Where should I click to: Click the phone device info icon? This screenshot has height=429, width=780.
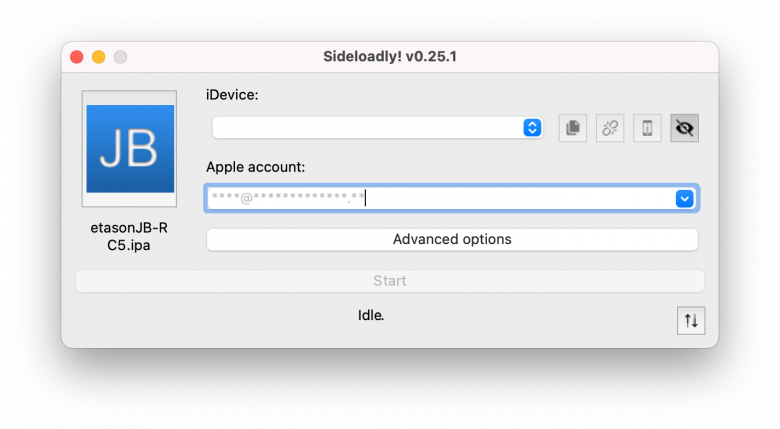[x=647, y=128]
